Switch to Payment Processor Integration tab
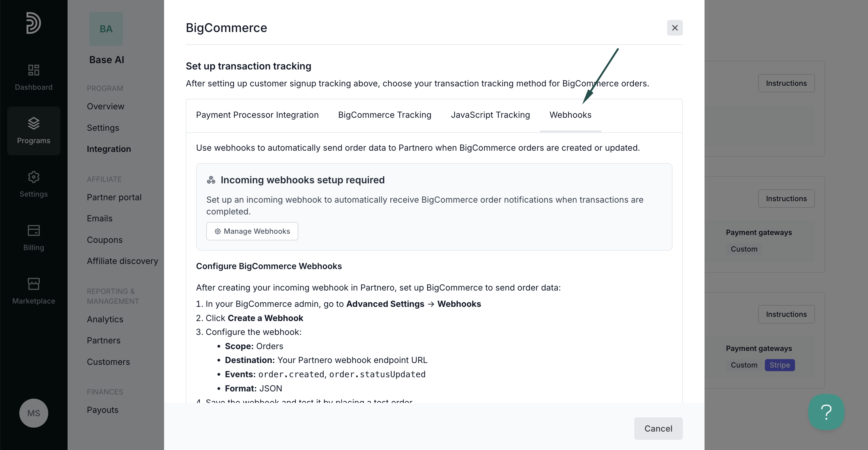 [257, 115]
